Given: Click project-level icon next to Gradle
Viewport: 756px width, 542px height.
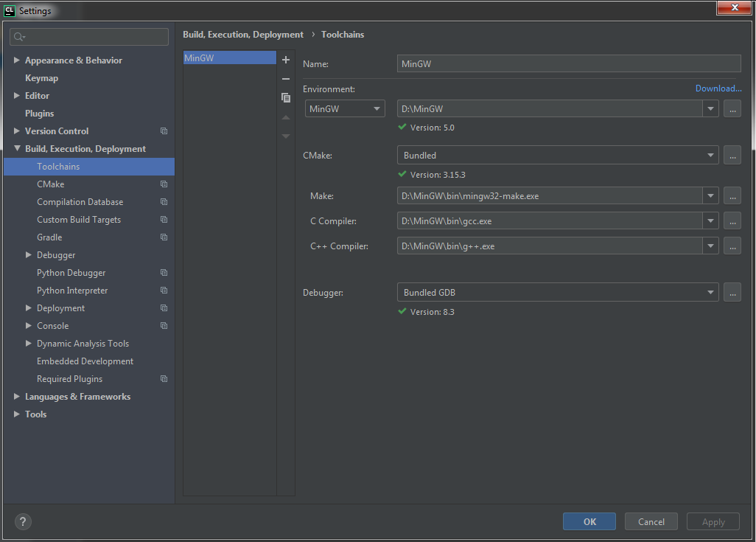Looking at the screenshot, I should click(164, 237).
